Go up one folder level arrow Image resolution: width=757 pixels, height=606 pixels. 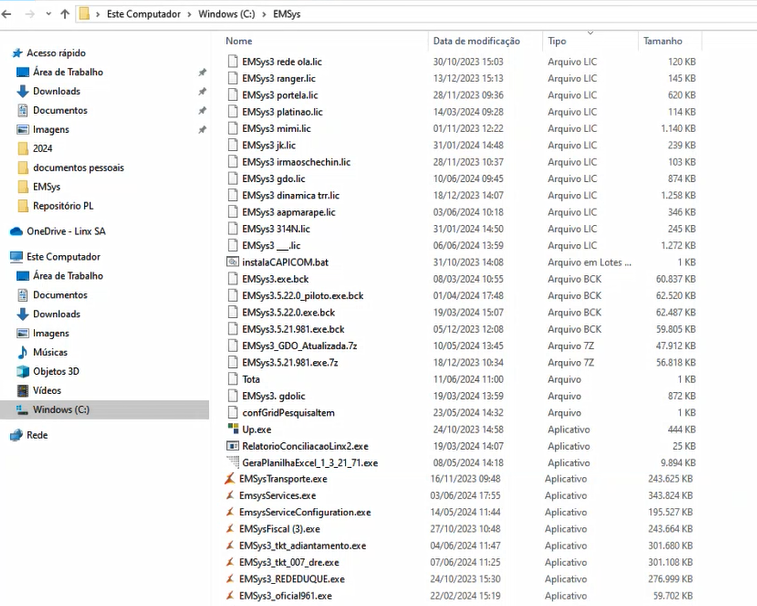click(65, 14)
